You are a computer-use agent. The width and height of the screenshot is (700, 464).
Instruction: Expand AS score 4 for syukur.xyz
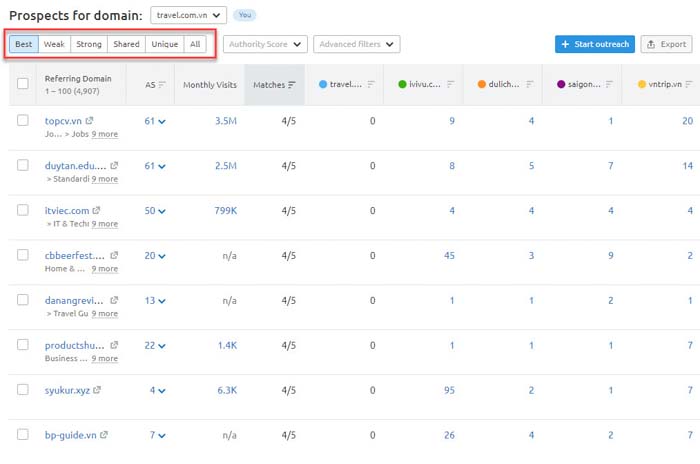[x=158, y=390]
